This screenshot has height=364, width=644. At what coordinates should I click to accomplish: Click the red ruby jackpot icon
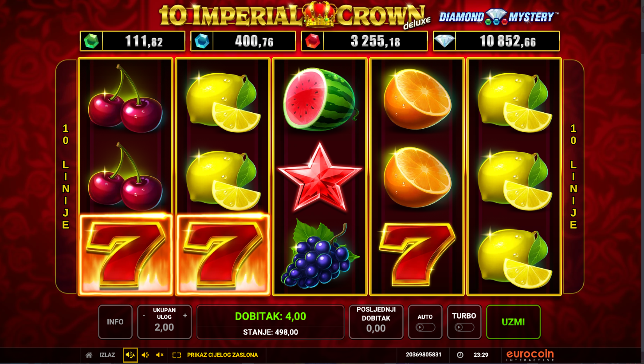313,41
